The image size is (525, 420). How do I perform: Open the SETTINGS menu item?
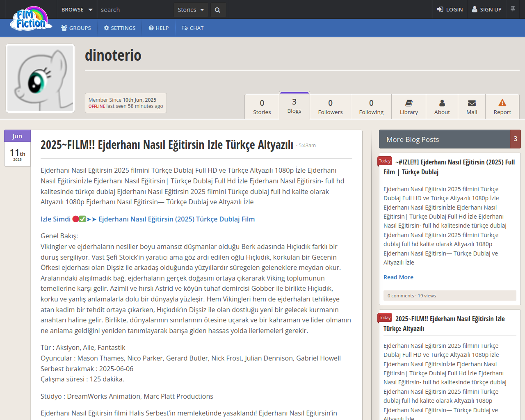click(x=119, y=28)
